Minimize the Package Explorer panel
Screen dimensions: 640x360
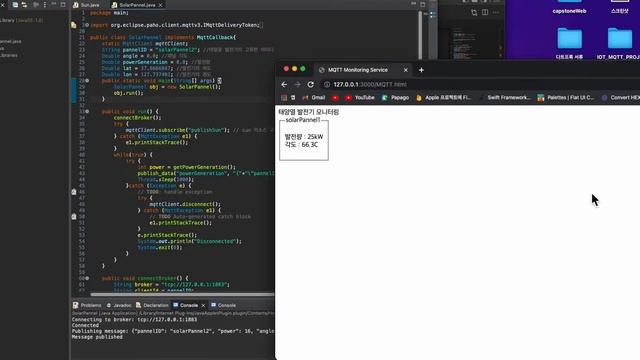[x=53, y=4]
